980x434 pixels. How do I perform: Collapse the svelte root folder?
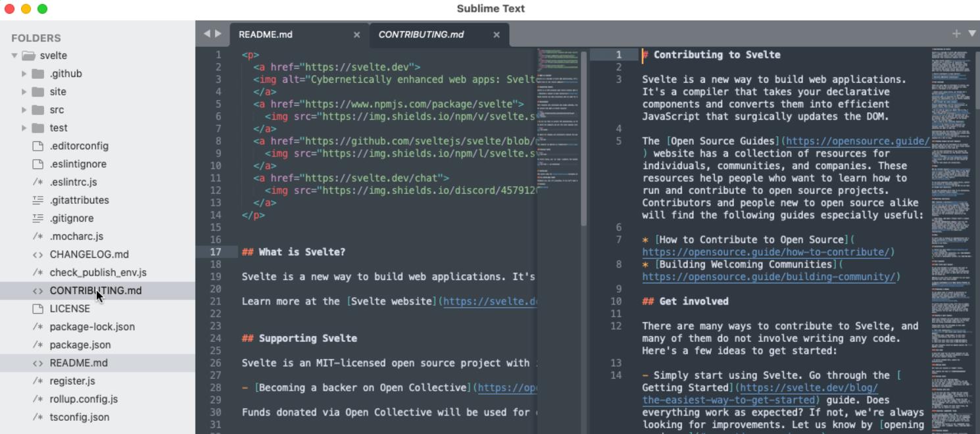(14, 56)
